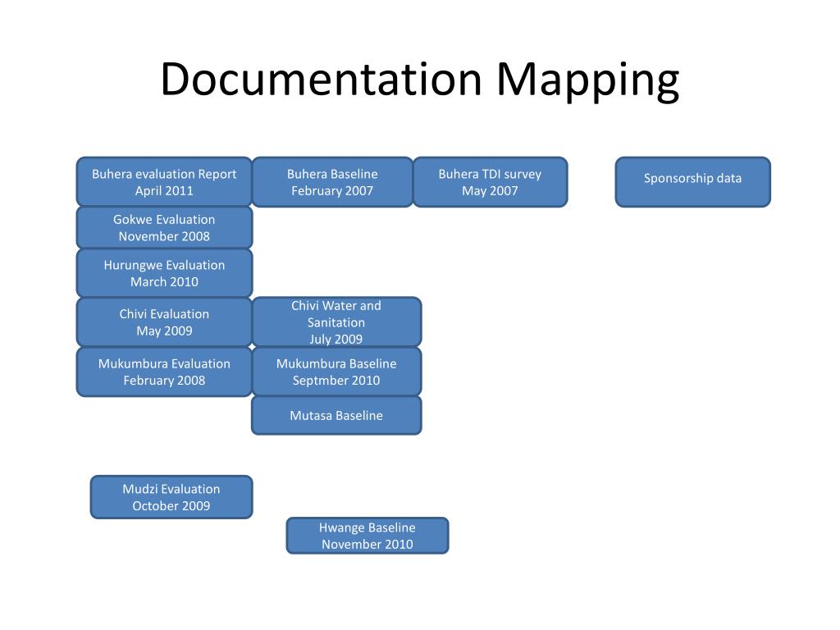Click the Hwange Baseline November 2010 box
The width and height of the screenshot is (840, 630).
click(367, 535)
